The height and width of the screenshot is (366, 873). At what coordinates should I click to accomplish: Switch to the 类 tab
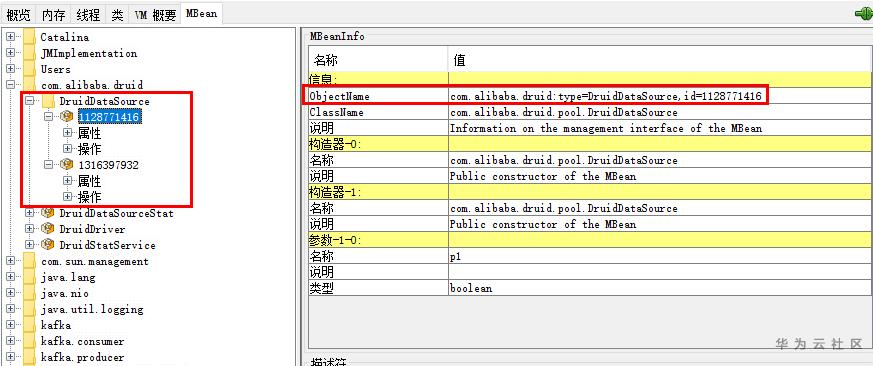[117, 15]
